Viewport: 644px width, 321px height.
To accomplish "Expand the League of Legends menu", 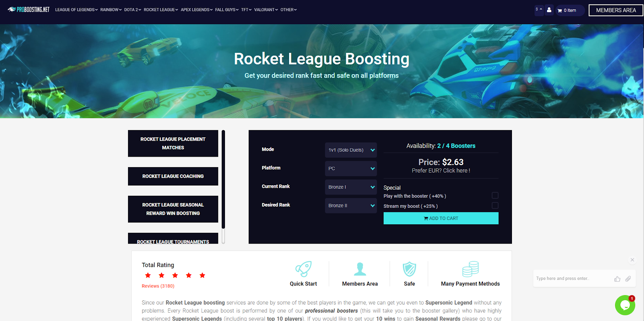I will pyautogui.click(x=76, y=10).
